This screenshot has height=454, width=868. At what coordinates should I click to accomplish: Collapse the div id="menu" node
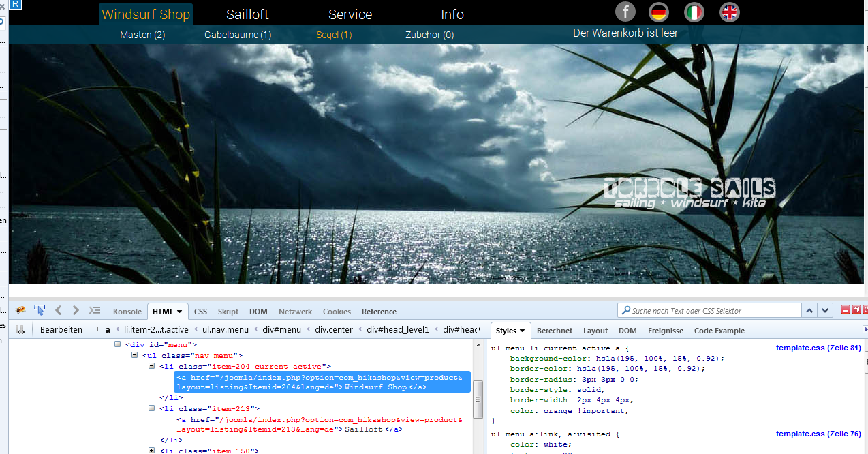[x=118, y=345]
